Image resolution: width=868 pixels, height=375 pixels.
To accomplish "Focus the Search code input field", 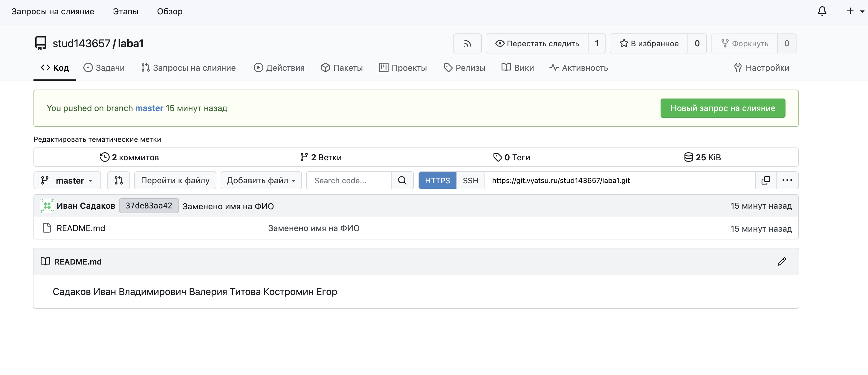I will click(349, 180).
